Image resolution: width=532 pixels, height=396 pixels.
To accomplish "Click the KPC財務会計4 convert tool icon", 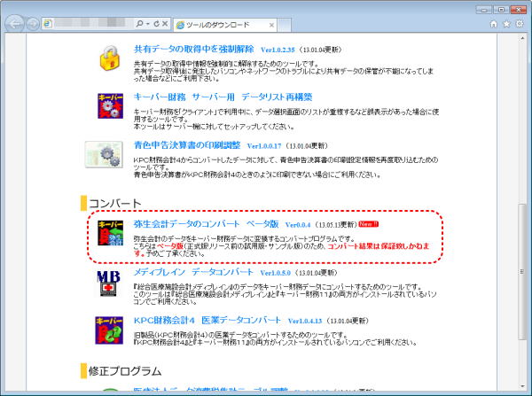I will coord(109,330).
